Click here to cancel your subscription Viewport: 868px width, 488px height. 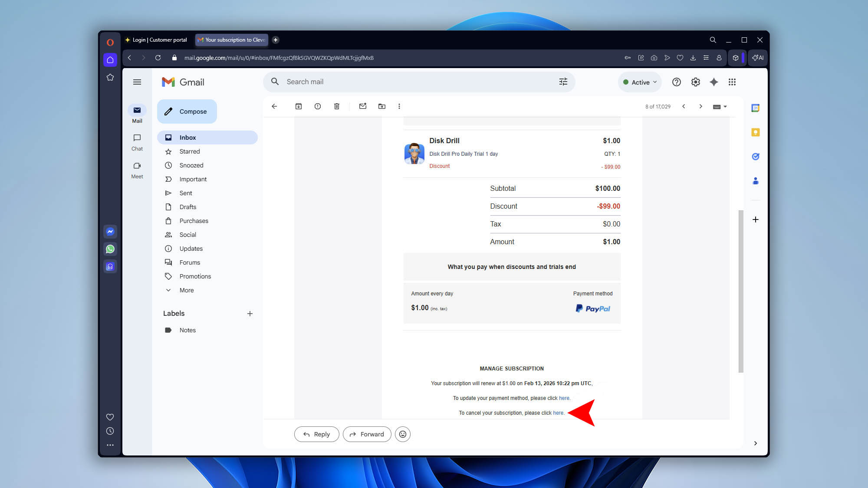point(559,413)
